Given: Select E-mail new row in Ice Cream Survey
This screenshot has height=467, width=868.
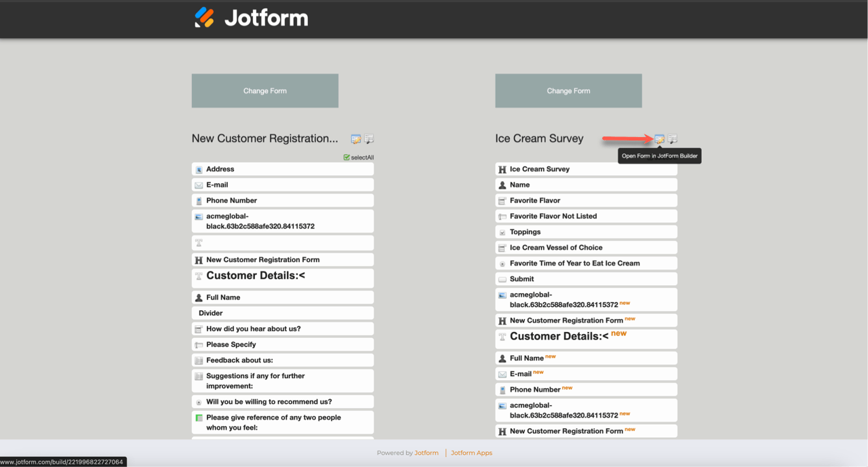Looking at the screenshot, I should 587,373.
